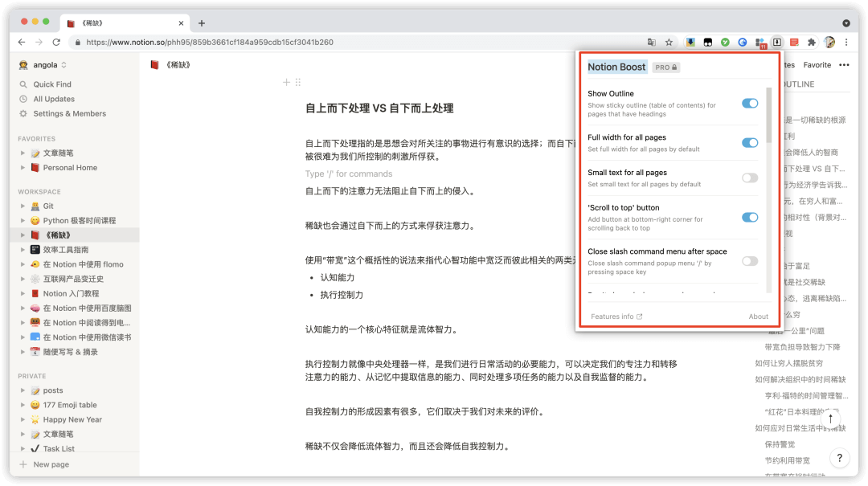Click the blue download extension icon
The width and height of the screenshot is (868, 486).
coord(690,42)
